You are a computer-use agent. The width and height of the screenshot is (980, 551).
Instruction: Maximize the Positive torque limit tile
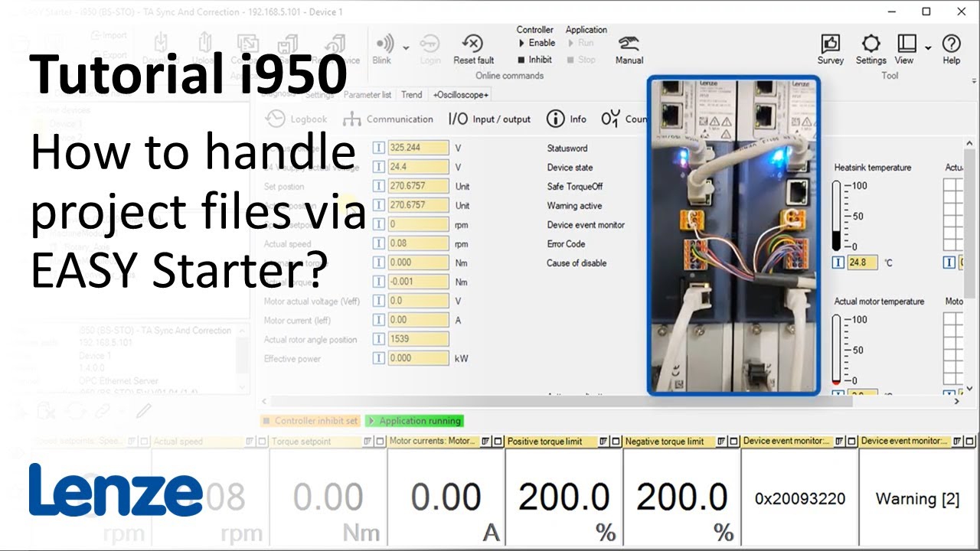(616, 442)
